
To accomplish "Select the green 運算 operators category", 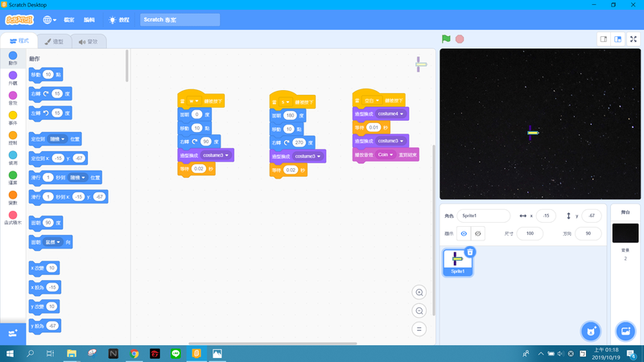I will pos(13,178).
